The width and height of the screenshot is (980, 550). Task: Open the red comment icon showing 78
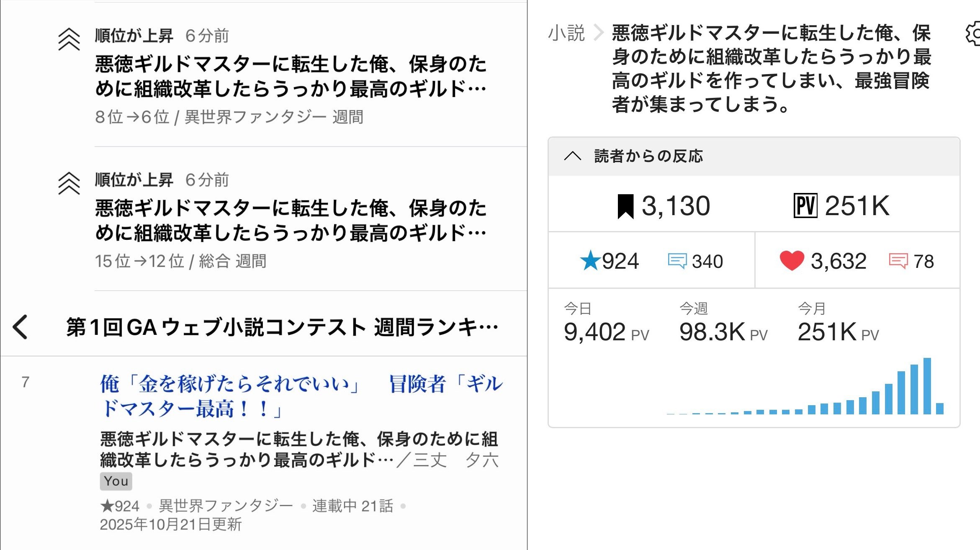tap(898, 261)
